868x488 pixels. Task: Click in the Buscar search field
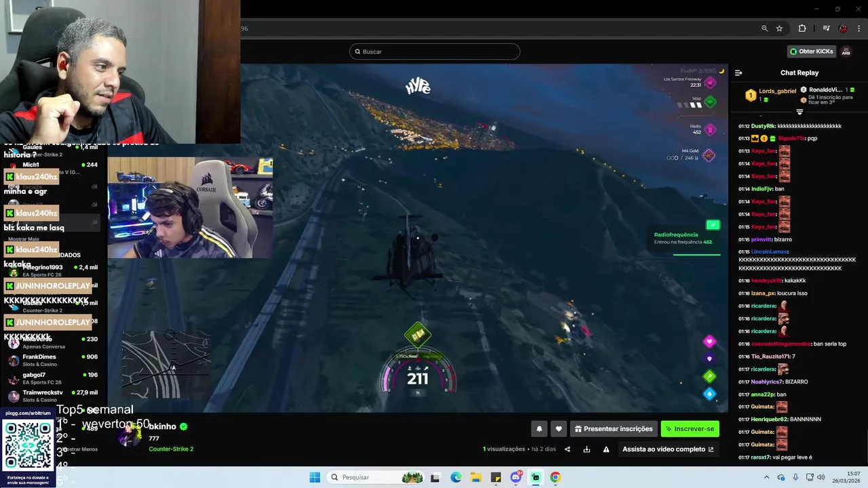(x=435, y=52)
